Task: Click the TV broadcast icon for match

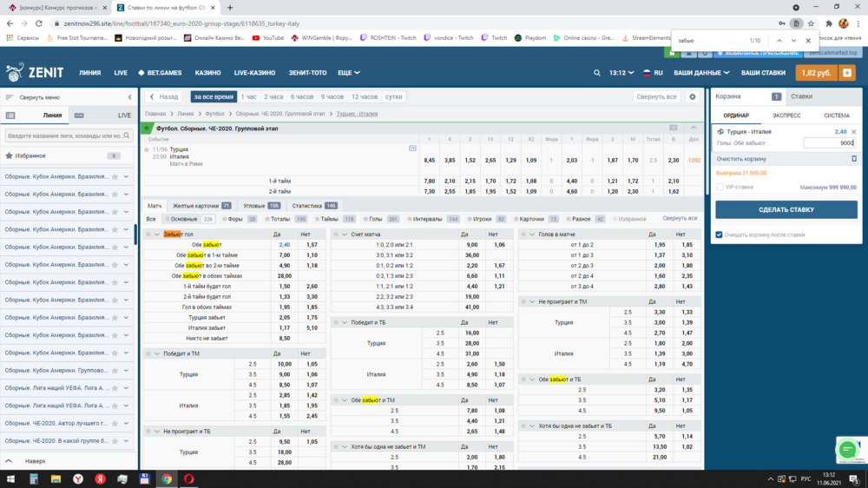Action: (x=412, y=148)
